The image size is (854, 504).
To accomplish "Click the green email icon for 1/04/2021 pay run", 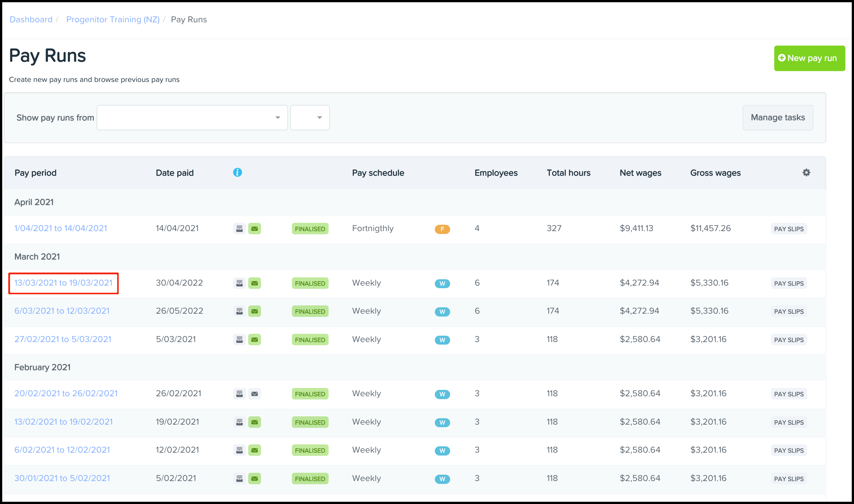I will [x=254, y=229].
